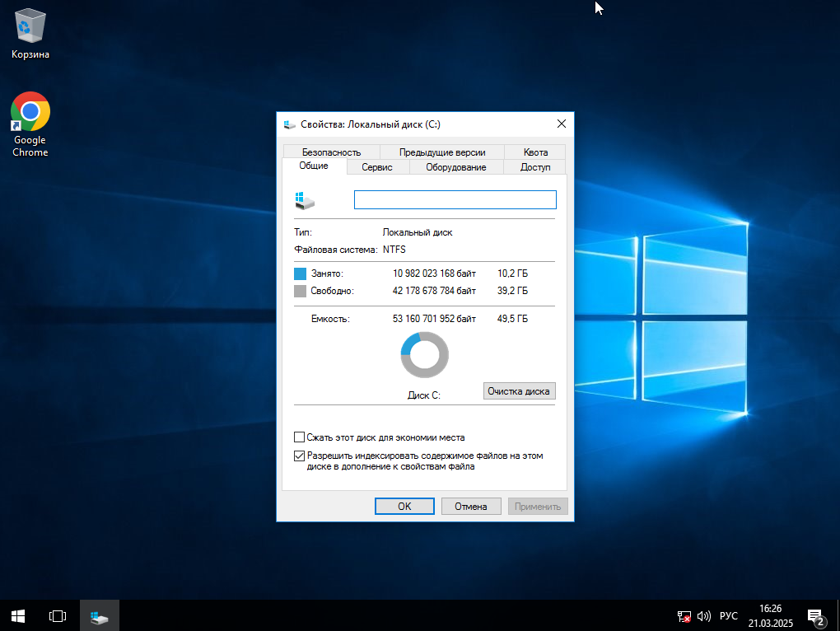Image resolution: width=840 pixels, height=631 pixels.
Task: Select the Предыдущие версии tab
Action: (x=442, y=152)
